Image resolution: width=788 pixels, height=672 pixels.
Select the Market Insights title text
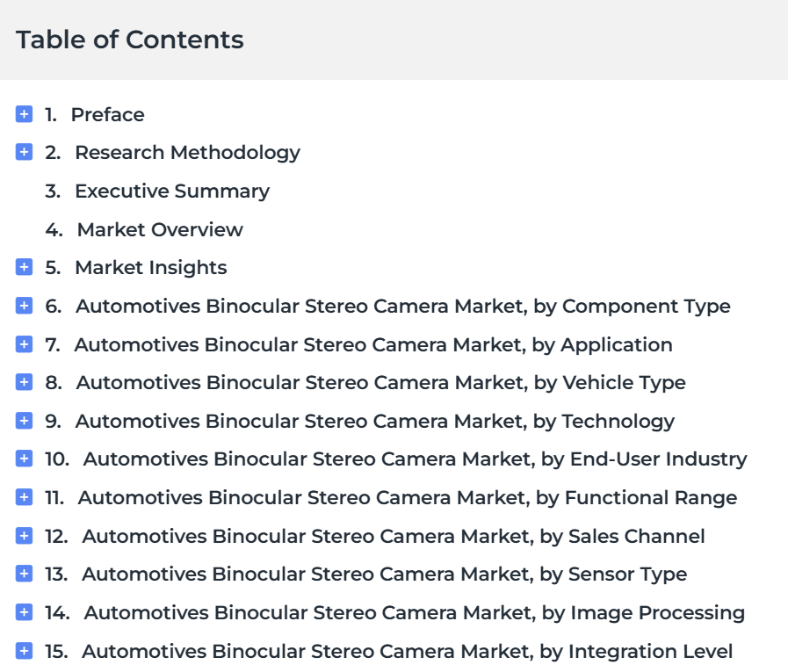pos(151,268)
